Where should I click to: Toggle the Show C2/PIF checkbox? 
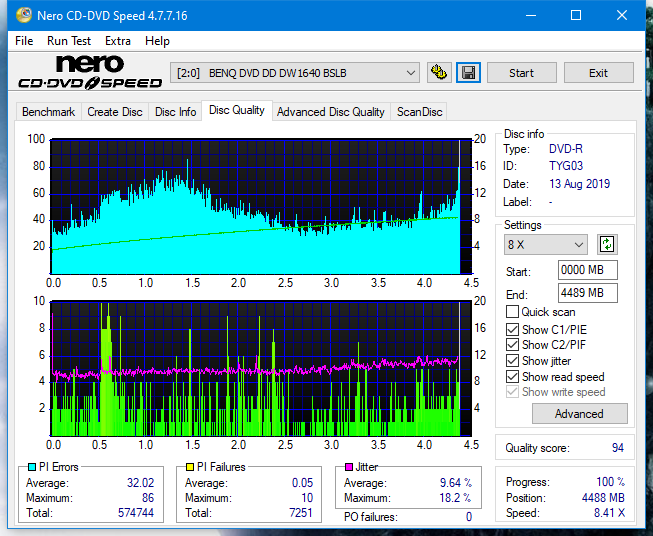point(512,345)
